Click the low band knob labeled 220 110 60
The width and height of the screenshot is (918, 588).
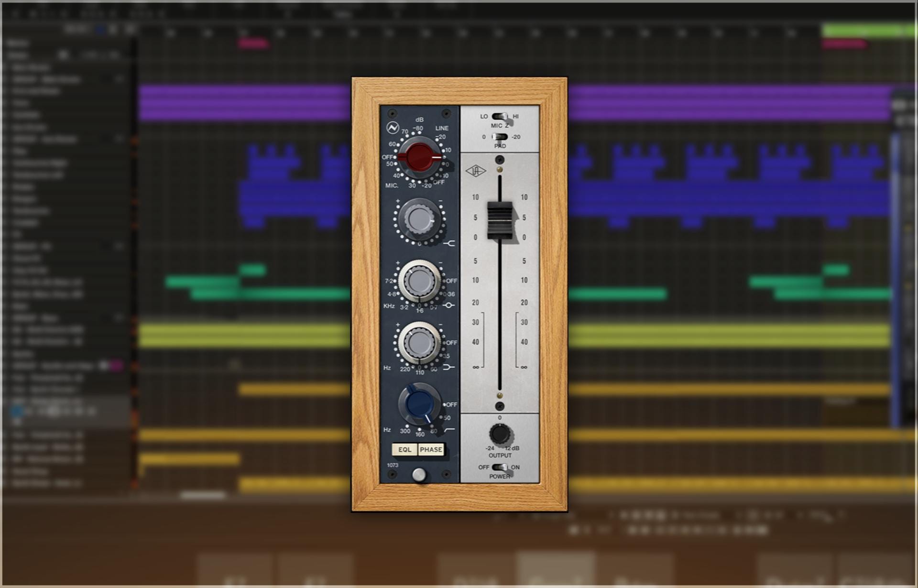coord(419,343)
